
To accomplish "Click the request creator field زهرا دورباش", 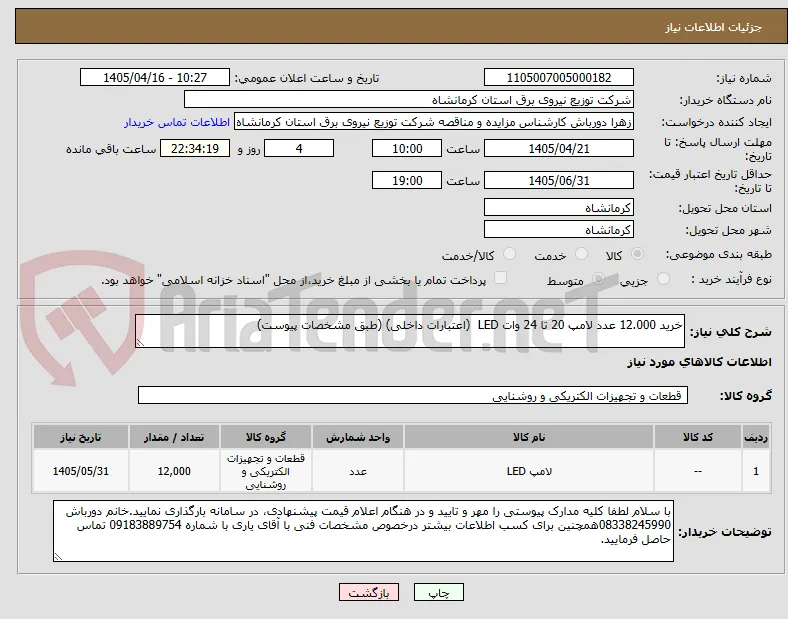I will click(x=434, y=122).
